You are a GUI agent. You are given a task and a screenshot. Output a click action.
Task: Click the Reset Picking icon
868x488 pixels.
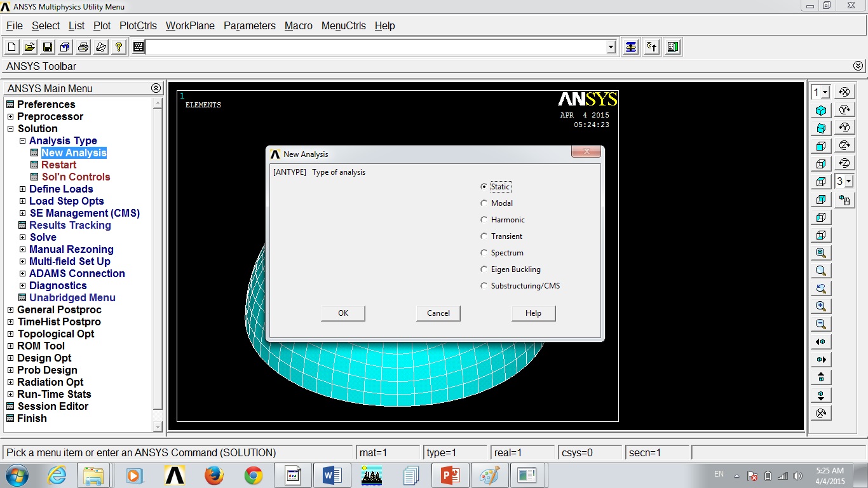point(652,47)
